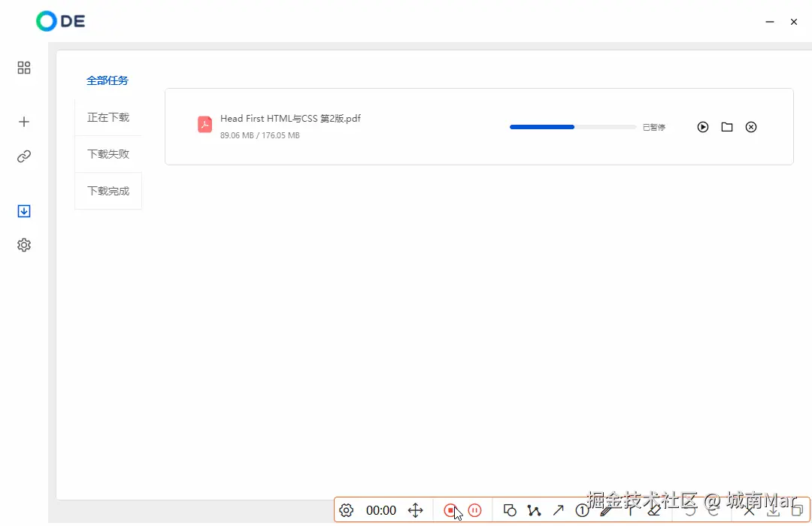Click the recorder move handle icon

[415, 510]
